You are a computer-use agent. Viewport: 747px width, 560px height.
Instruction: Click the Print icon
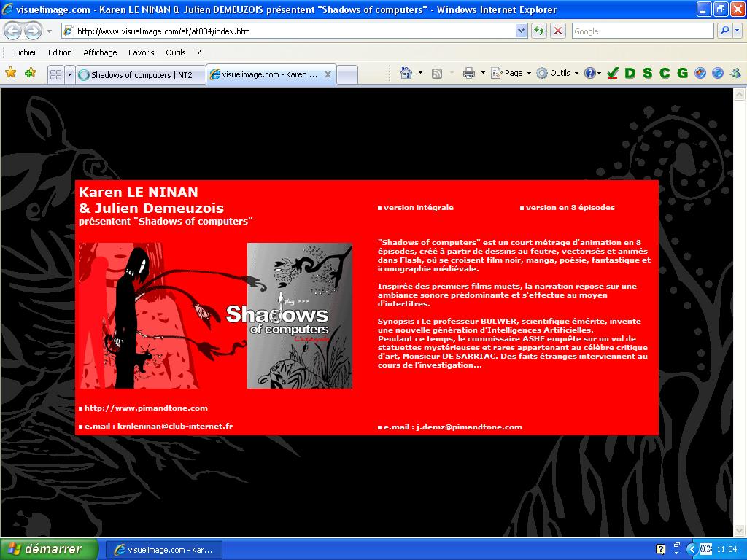click(469, 73)
